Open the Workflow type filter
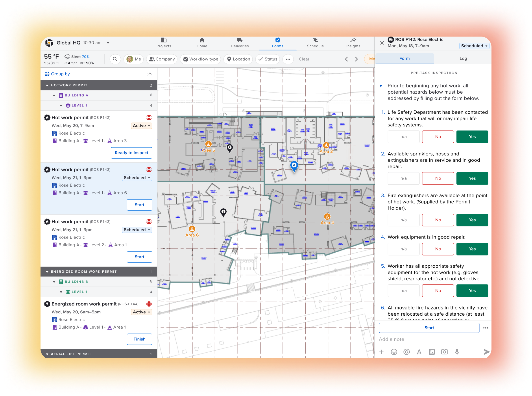The width and height of the screenshot is (532, 396). (x=200, y=59)
